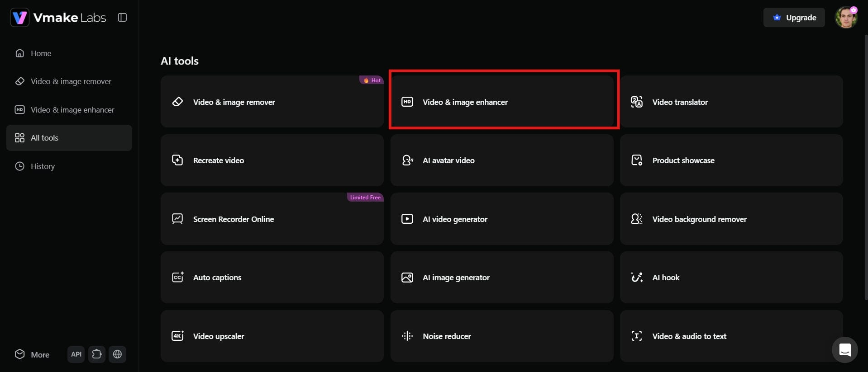The height and width of the screenshot is (372, 868).
Task: Click the AI tools heading
Action: pos(180,61)
